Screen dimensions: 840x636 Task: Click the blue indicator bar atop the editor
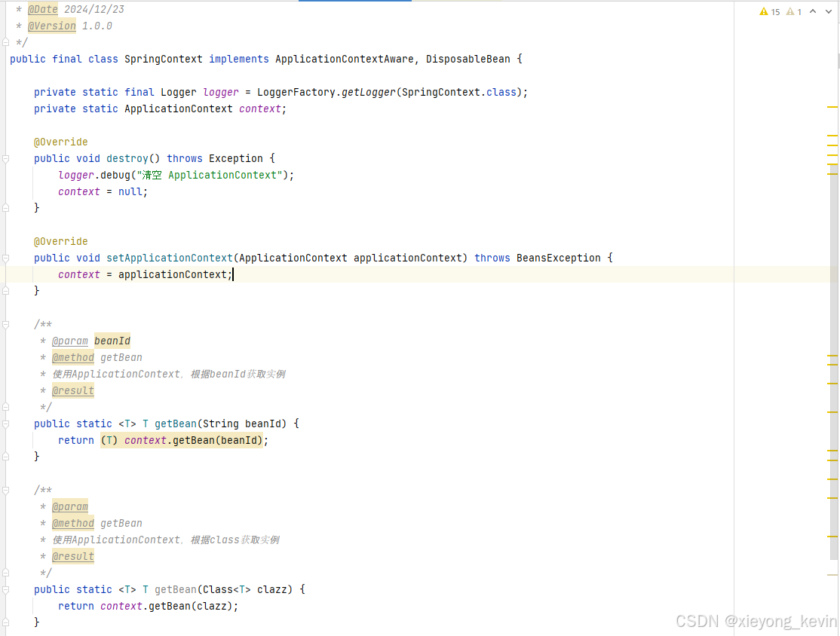[x=354, y=2]
